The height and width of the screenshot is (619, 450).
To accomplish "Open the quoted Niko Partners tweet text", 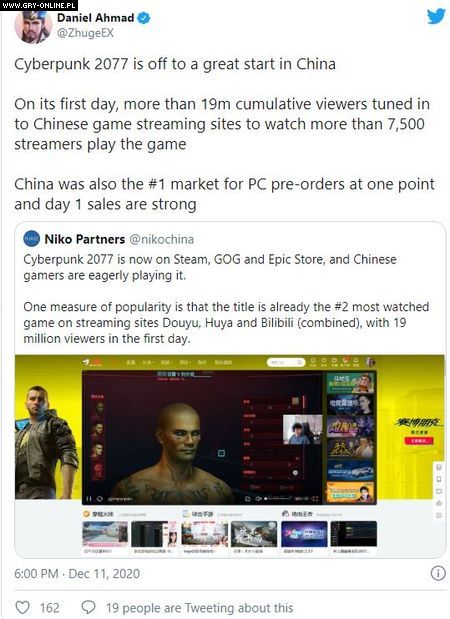I will tap(226, 298).
